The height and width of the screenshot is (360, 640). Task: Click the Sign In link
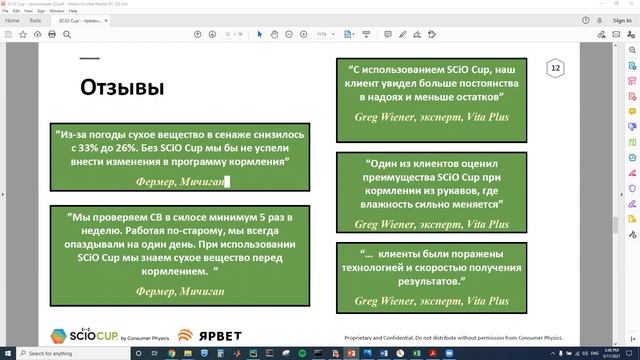point(622,20)
